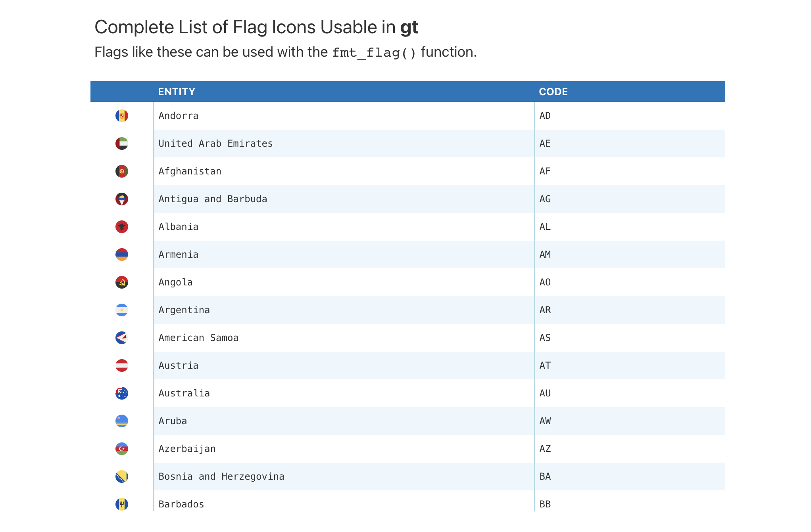The image size is (811, 532).
Task: Click the Angola flag icon
Action: (x=122, y=282)
